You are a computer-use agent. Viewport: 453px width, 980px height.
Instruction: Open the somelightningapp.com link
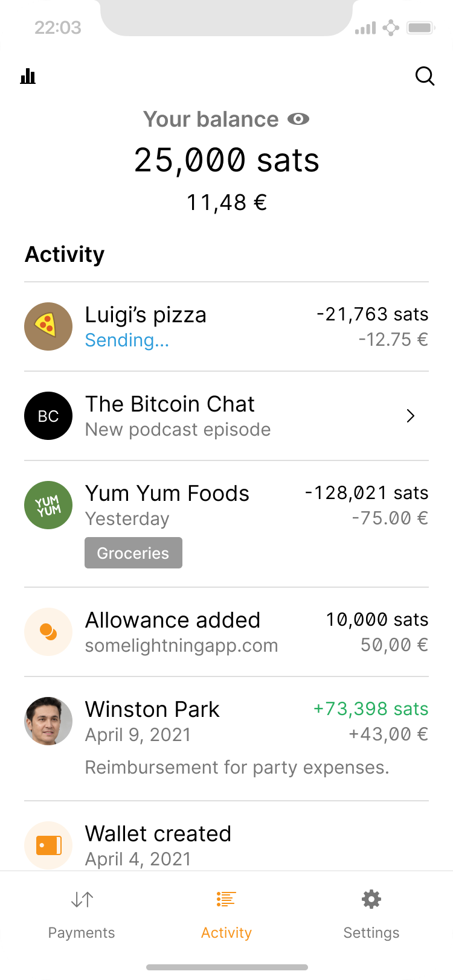pos(181,646)
